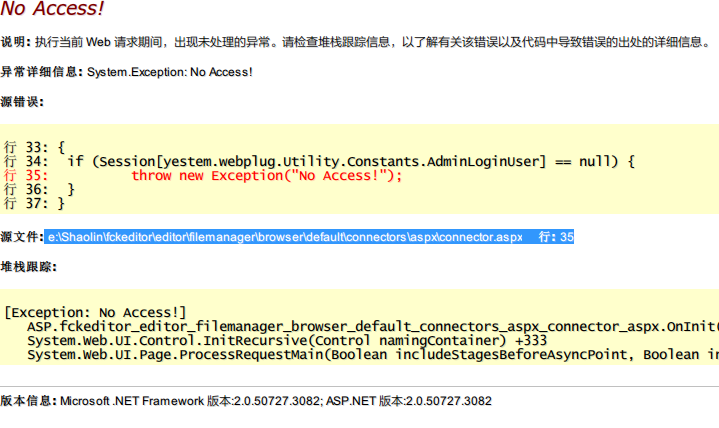The height and width of the screenshot is (428, 719).
Task: Click the '堆栈跟踪:' section label
Action: (x=28, y=267)
